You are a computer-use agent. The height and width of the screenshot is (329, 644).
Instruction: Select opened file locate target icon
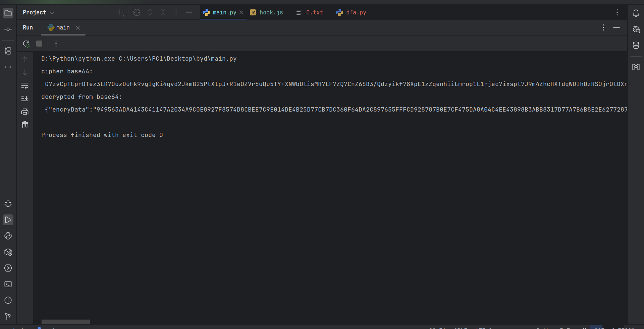pyautogui.click(x=137, y=12)
